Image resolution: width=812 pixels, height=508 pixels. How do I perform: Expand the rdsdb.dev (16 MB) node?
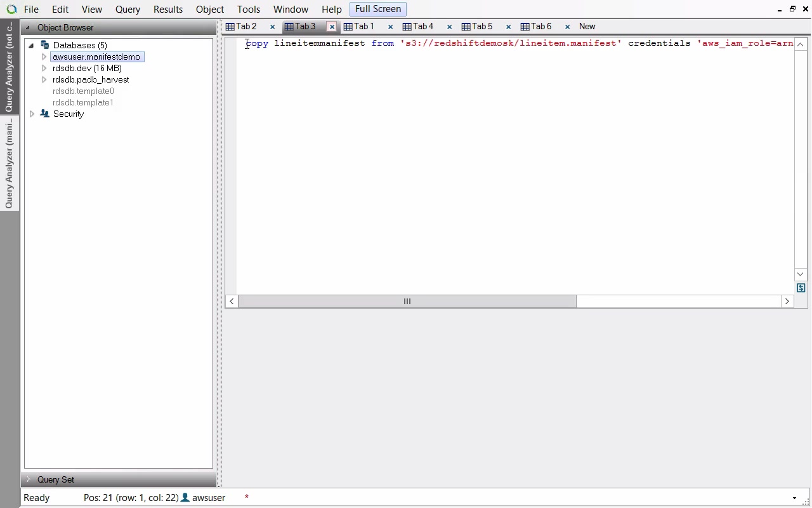pos(44,68)
